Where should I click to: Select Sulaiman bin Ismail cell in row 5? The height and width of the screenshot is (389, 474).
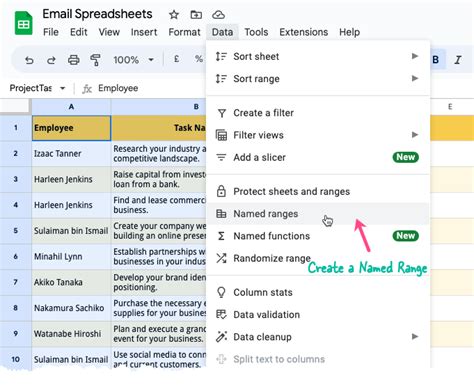pyautogui.click(x=71, y=231)
